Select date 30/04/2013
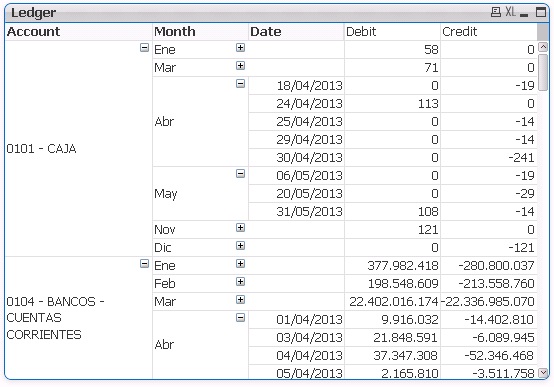 296,158
